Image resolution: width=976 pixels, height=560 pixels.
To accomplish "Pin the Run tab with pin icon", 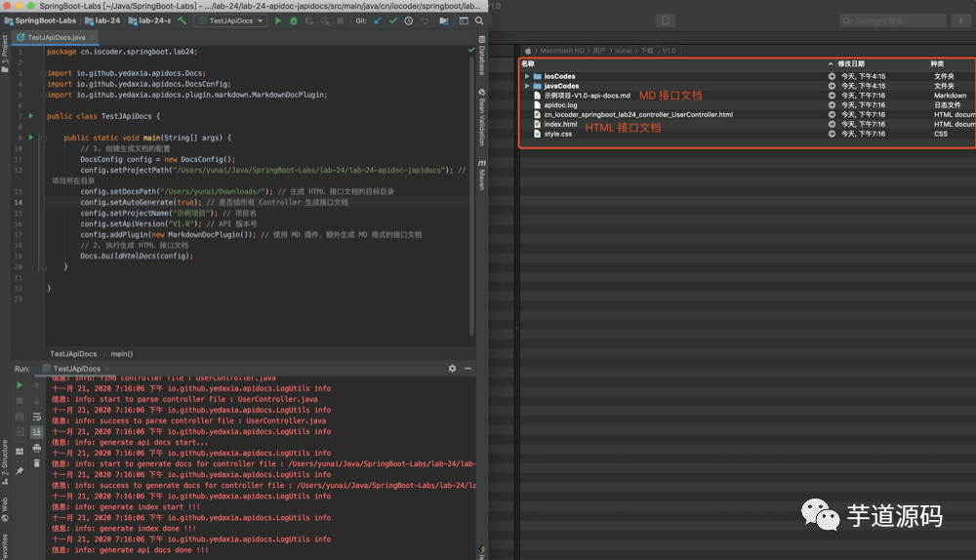I will [20, 471].
